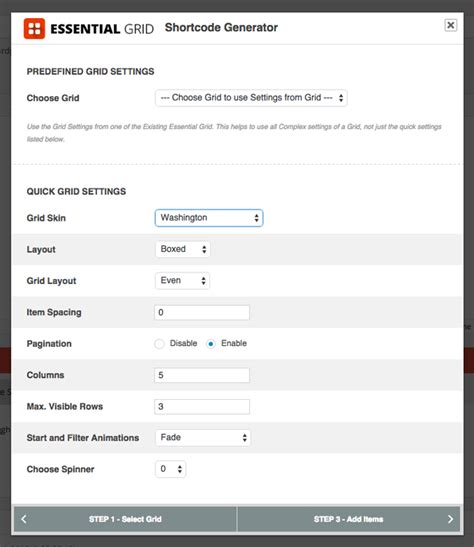This screenshot has height=547, width=474.
Task: Select the Disable pagination radio button
Action: pos(159,344)
